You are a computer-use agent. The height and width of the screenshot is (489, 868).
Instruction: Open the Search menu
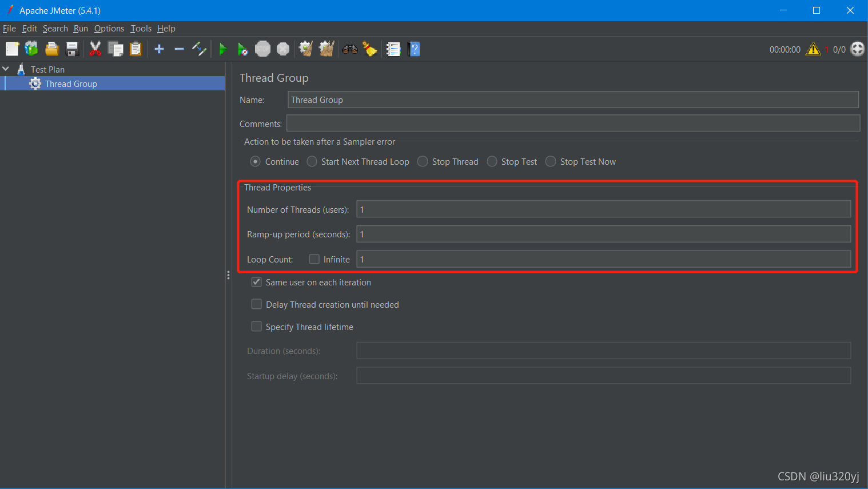click(55, 29)
